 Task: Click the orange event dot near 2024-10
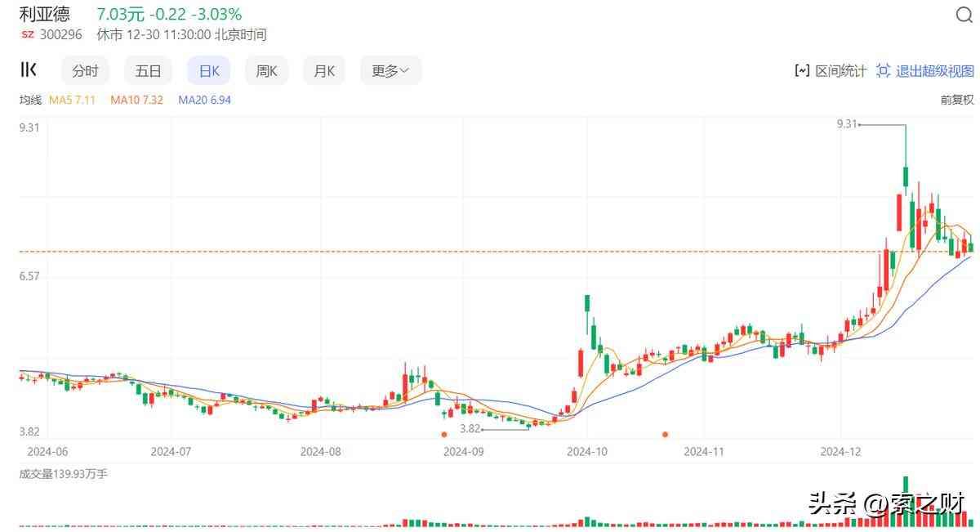666,435
